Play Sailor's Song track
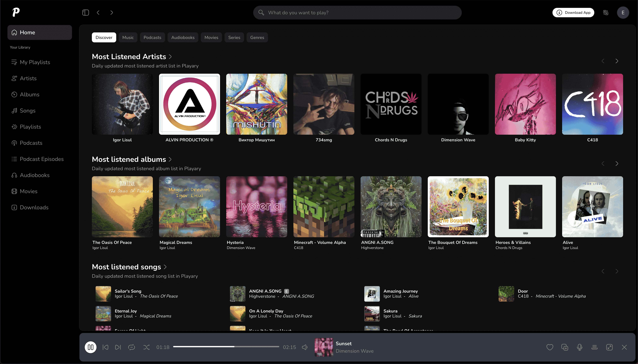Viewport: 638px width, 364px height. click(x=128, y=291)
